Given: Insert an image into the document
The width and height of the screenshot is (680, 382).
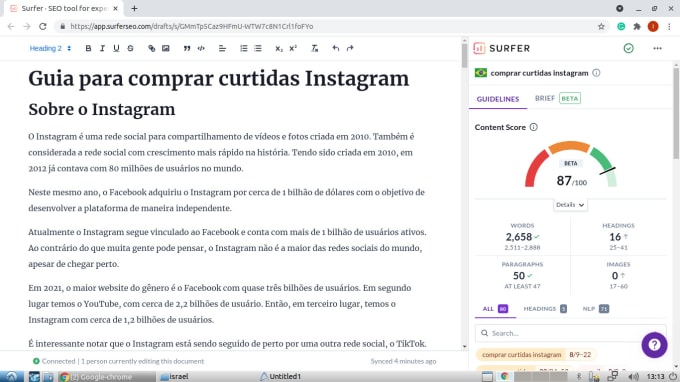Looking at the screenshot, I should [x=166, y=48].
